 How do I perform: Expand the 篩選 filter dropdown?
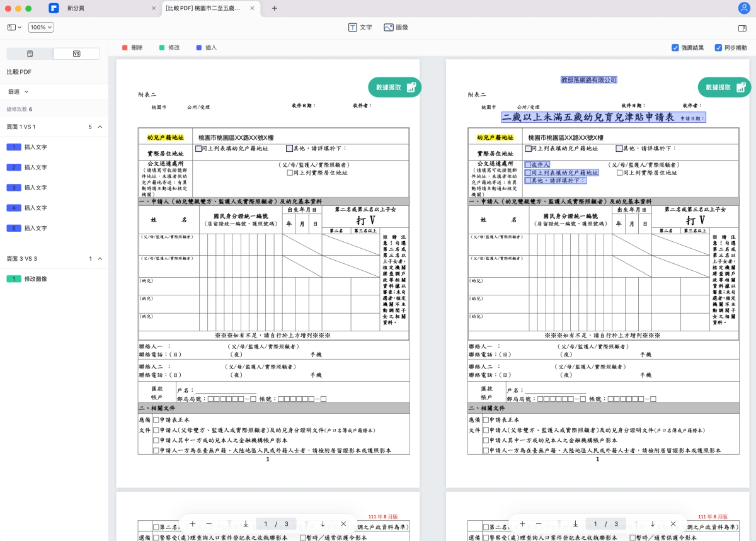click(x=18, y=92)
